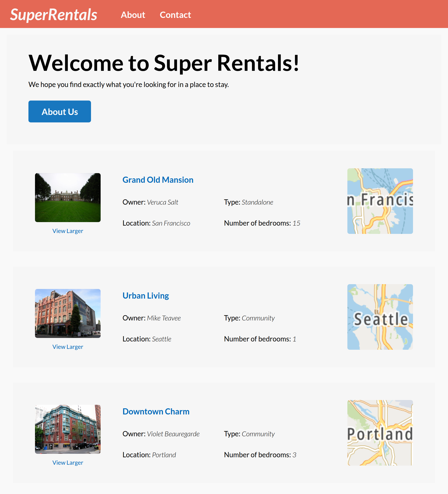Select owner name Veruca Salt
This screenshot has height=494, width=448.
[x=163, y=202]
